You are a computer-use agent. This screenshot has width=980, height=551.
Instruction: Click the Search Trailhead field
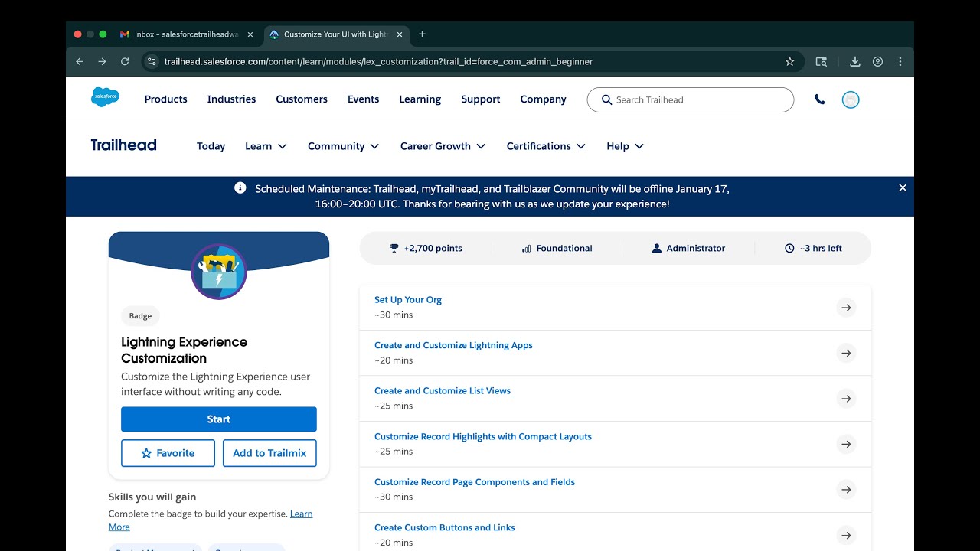(x=691, y=99)
